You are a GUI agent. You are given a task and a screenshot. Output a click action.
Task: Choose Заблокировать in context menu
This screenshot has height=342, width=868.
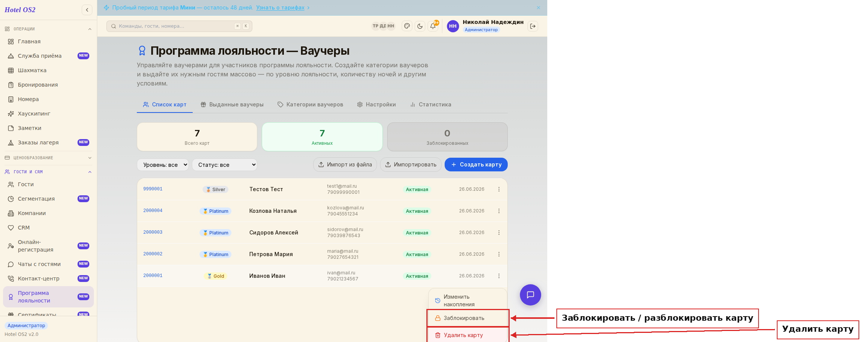coord(468,318)
